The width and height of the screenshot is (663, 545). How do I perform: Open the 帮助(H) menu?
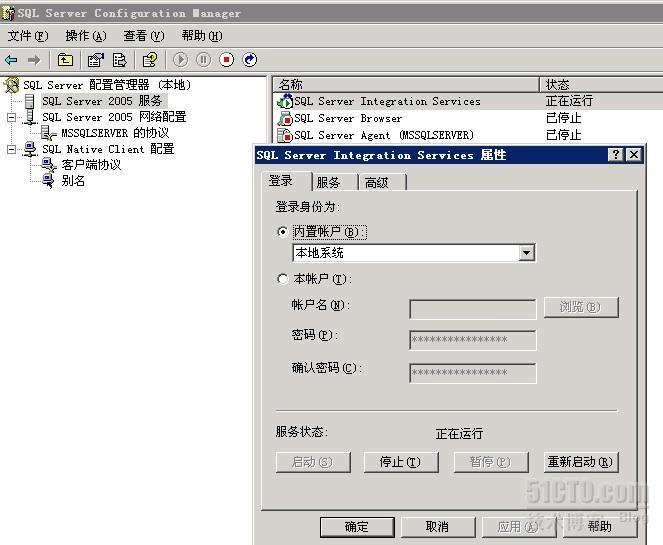(202, 36)
